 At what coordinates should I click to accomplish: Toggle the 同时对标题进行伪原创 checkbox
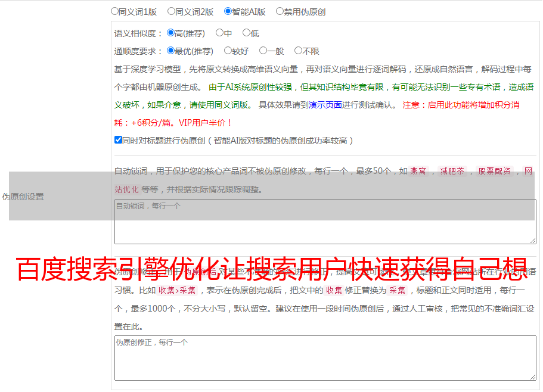[118, 141]
